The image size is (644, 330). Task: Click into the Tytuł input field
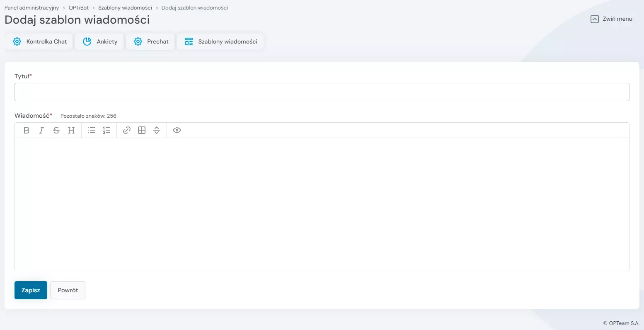[322, 92]
